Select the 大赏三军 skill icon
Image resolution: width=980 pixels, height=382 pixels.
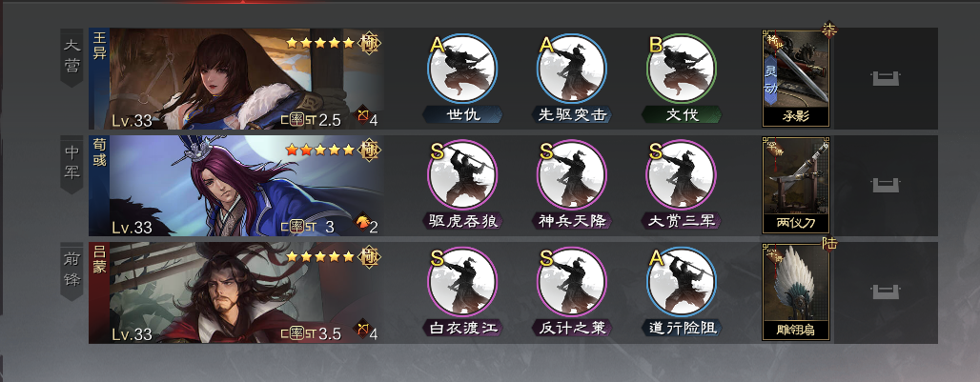[682, 174]
